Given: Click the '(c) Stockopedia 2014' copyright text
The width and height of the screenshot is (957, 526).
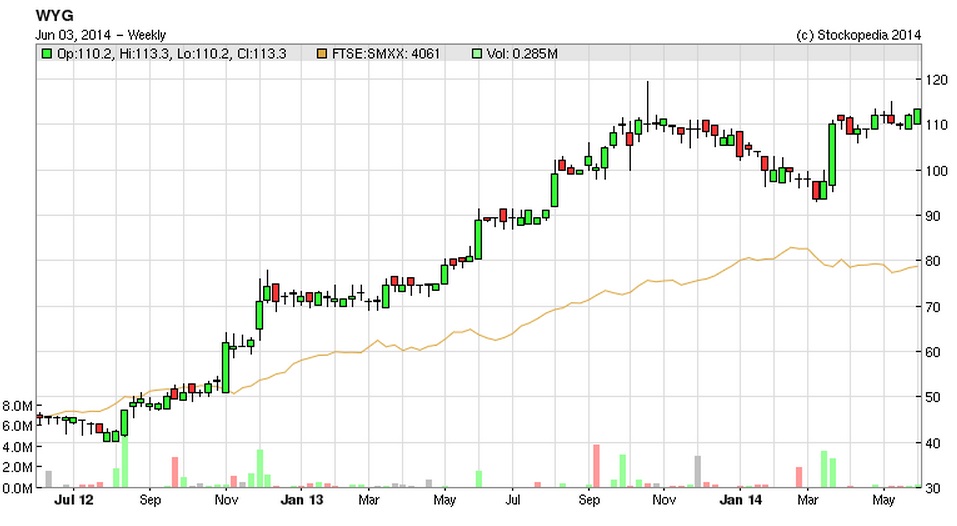Looking at the screenshot, I should tap(858, 35).
